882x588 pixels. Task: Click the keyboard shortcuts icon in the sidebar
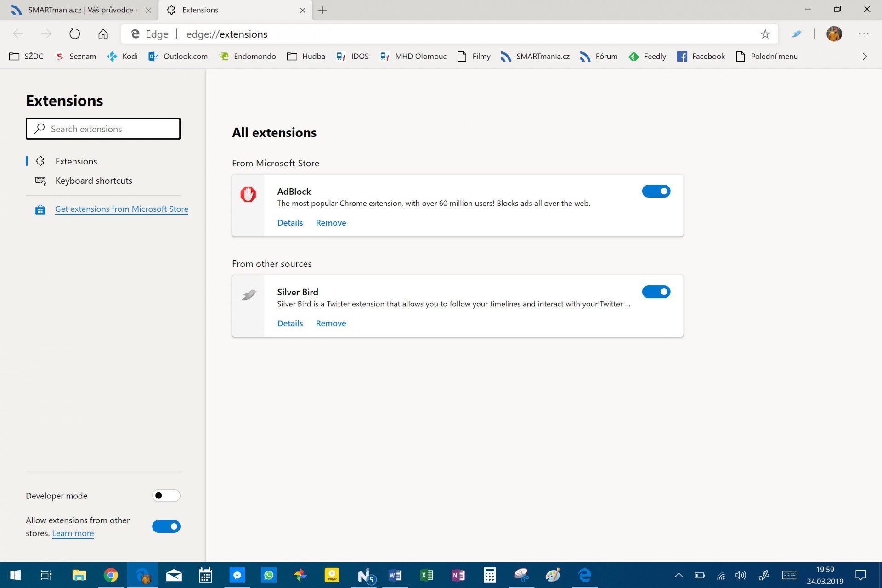tap(40, 181)
